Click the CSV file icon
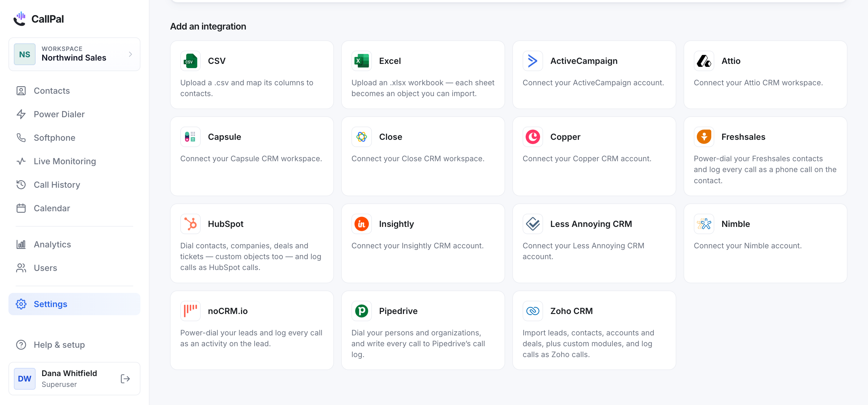Image resolution: width=868 pixels, height=405 pixels. tap(190, 61)
